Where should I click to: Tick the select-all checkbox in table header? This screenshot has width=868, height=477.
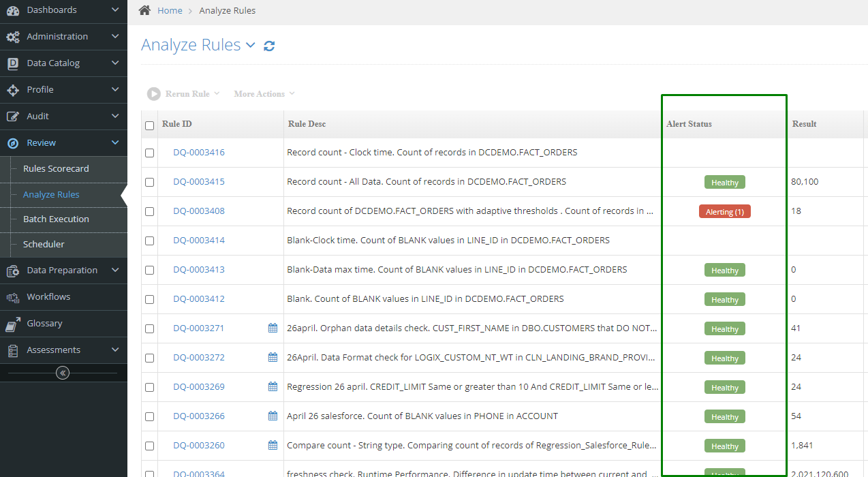pyautogui.click(x=150, y=125)
